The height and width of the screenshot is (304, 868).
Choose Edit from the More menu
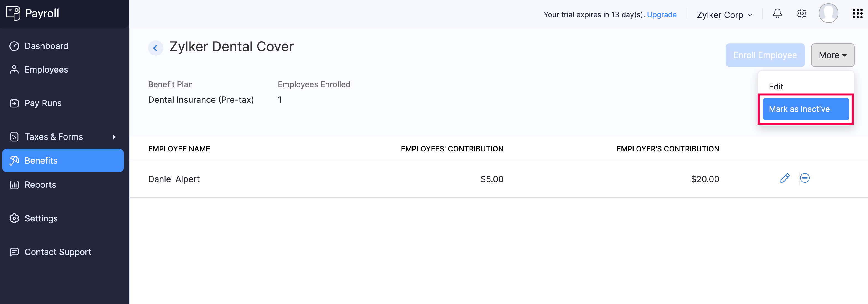[776, 87]
